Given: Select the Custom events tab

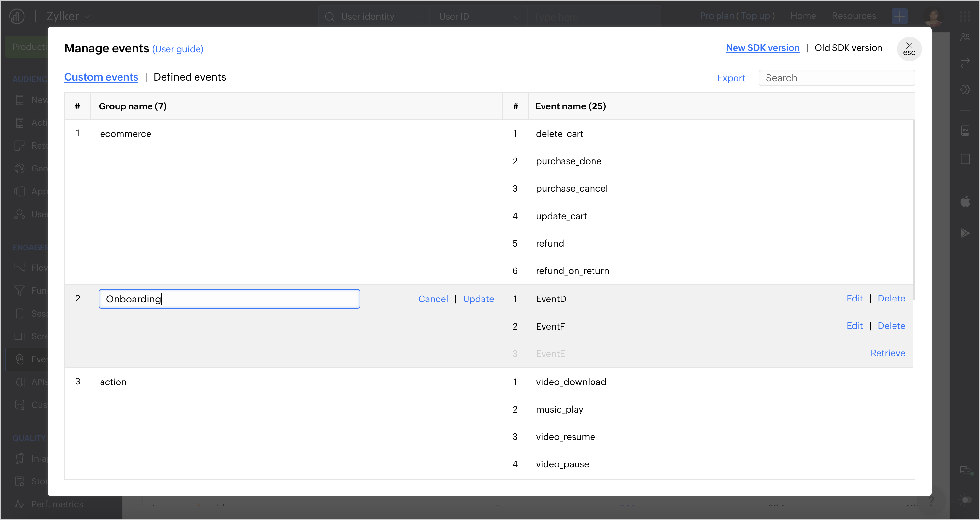Looking at the screenshot, I should click(x=101, y=77).
